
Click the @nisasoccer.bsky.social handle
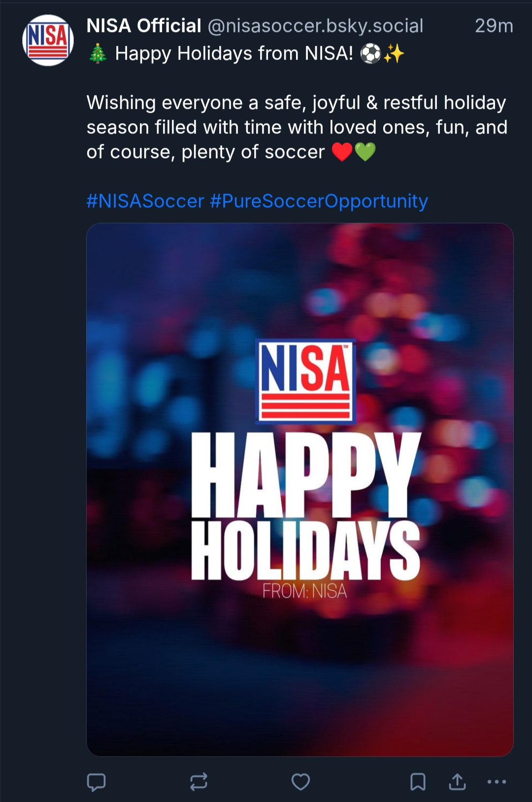tap(315, 26)
